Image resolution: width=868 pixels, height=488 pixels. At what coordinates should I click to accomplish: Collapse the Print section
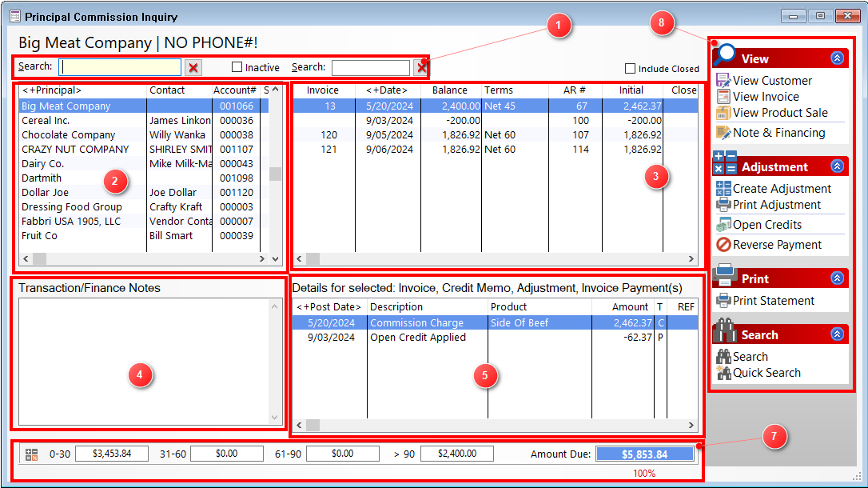[x=837, y=278]
